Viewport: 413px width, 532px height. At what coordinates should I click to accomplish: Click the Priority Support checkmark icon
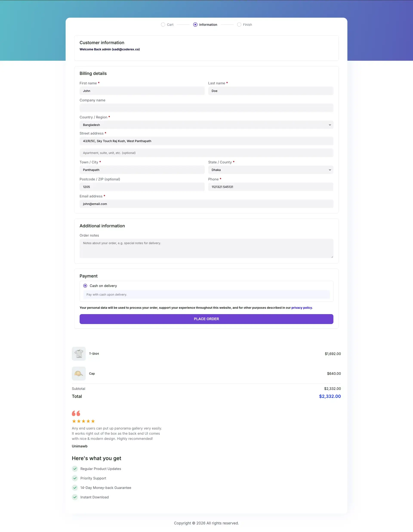click(75, 478)
